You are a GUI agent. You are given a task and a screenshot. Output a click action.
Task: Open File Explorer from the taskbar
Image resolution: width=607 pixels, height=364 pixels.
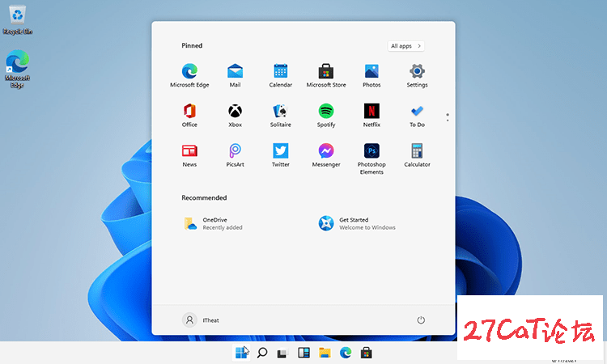point(325,353)
